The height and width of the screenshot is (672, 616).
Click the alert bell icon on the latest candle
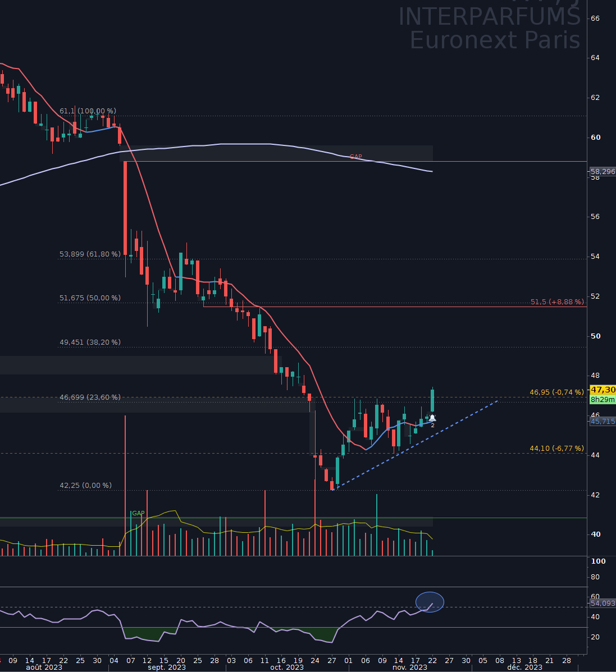(x=432, y=418)
